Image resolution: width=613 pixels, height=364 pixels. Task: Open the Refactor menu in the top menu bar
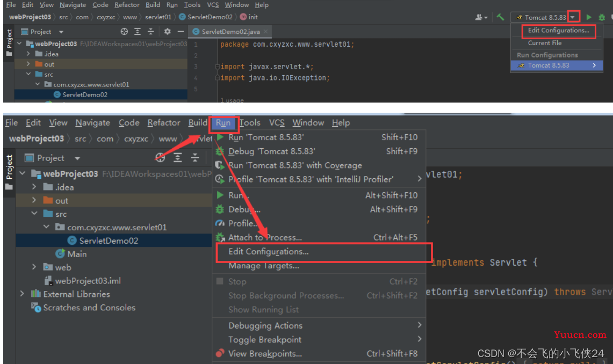[127, 5]
